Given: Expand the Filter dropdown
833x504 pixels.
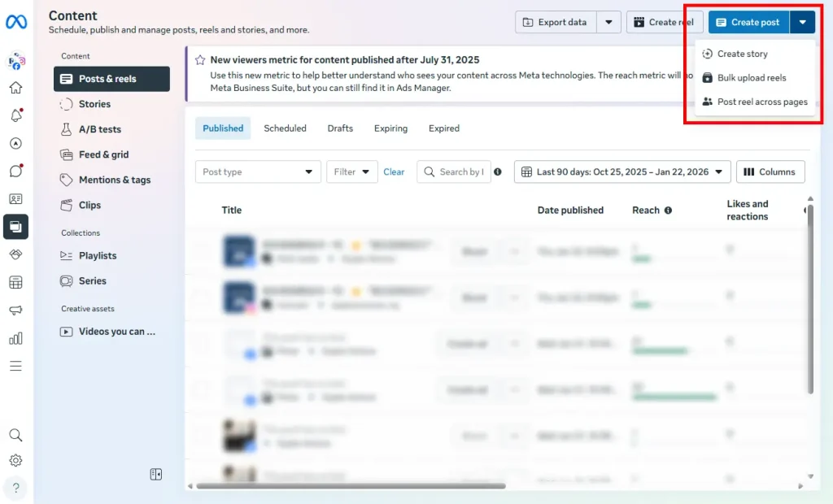Looking at the screenshot, I should tap(351, 172).
